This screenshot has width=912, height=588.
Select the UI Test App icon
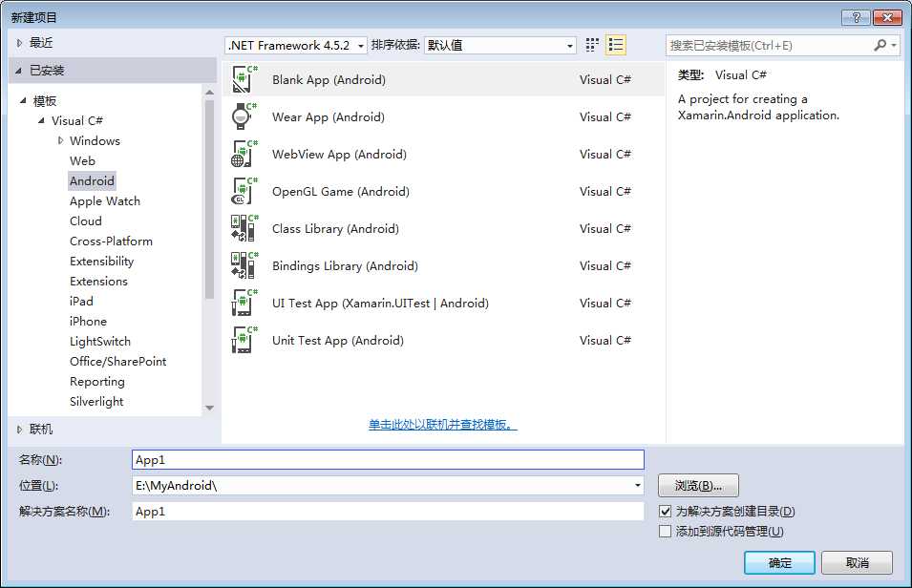tap(244, 303)
